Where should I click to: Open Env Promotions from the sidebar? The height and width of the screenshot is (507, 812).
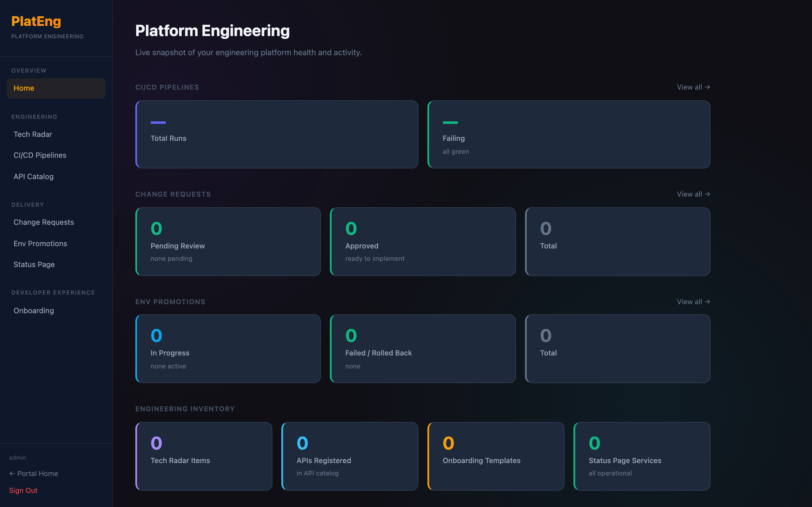40,243
